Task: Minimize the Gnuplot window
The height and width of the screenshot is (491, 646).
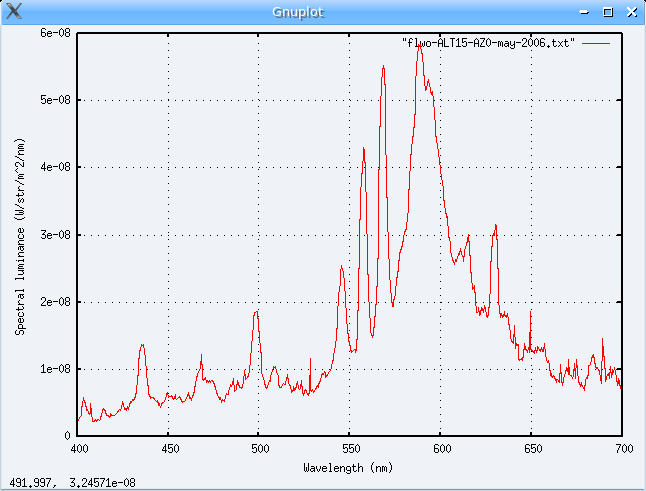Action: pos(587,12)
